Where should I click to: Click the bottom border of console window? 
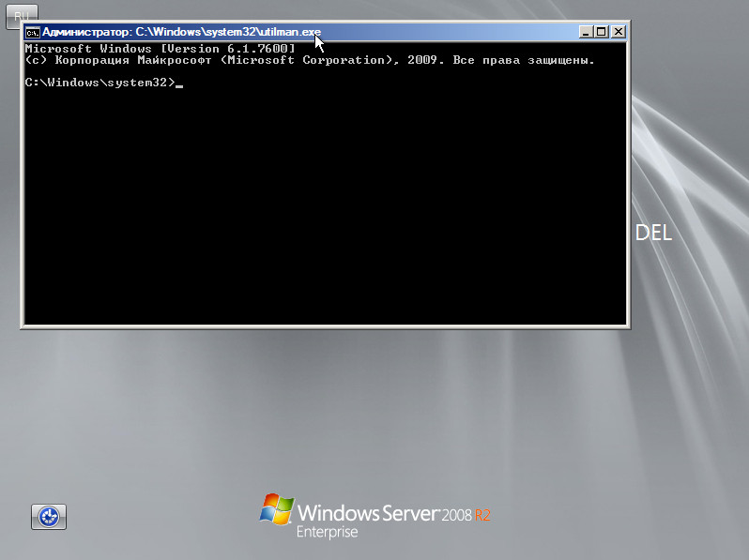[x=325, y=325]
